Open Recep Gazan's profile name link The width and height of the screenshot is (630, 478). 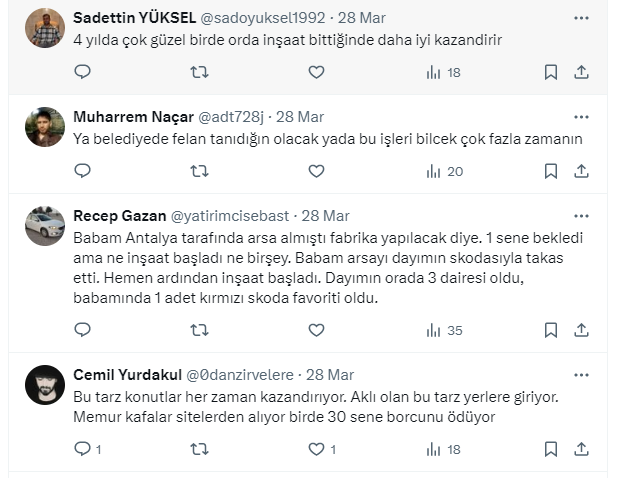[x=120, y=216]
